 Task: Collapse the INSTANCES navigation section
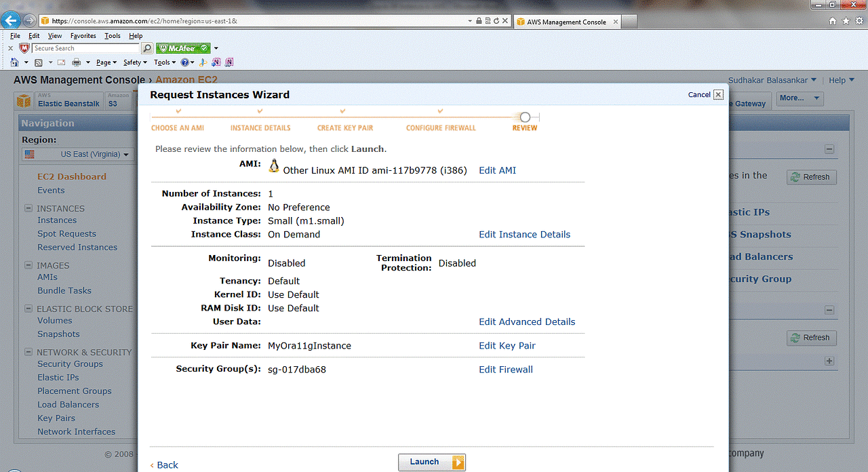[28, 208]
